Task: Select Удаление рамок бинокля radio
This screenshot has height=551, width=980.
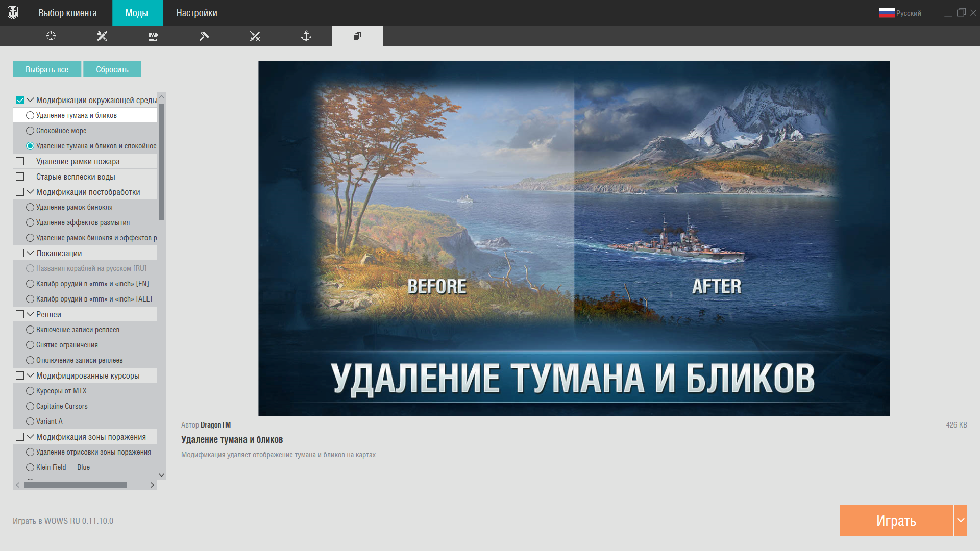Action: [30, 207]
